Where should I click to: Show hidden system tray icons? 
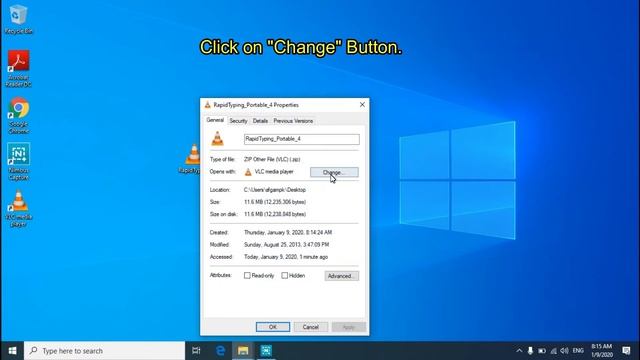pos(519,351)
